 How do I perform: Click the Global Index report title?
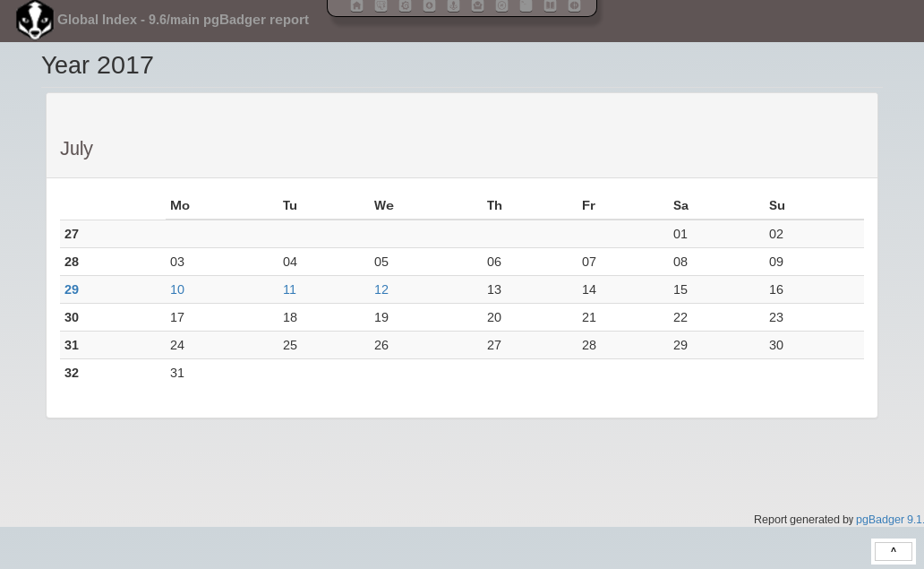pyautogui.click(x=183, y=20)
